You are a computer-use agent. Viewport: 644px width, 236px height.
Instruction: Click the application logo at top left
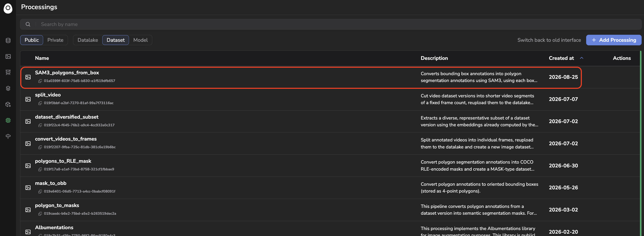[x=8, y=8]
